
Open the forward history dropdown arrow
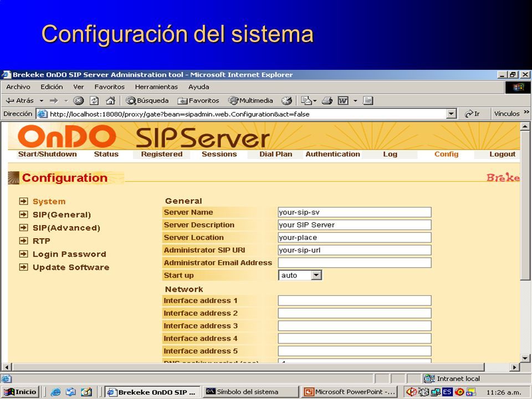66,101
